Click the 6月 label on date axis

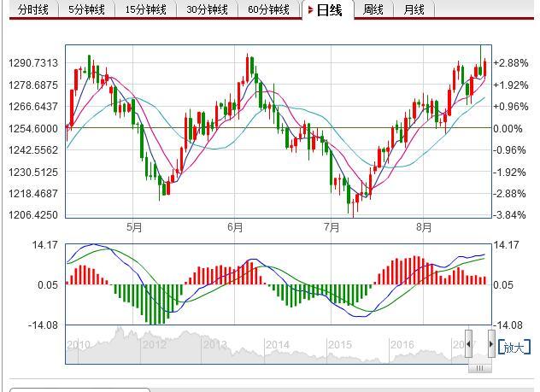tap(236, 228)
